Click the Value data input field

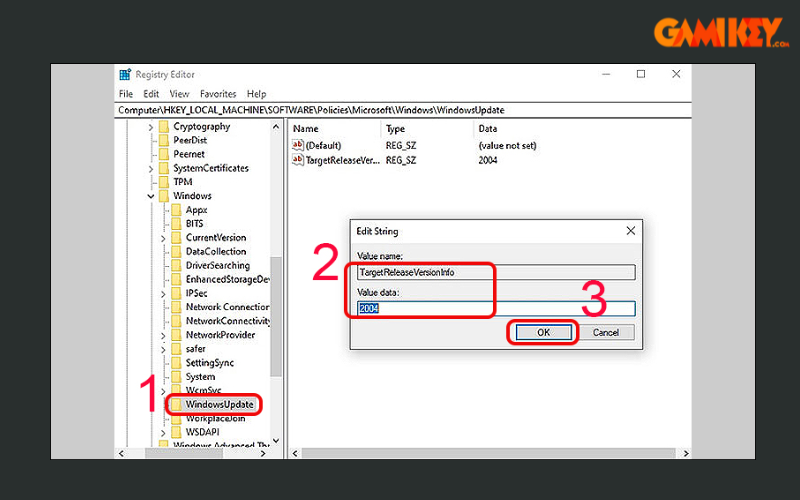[x=496, y=309]
